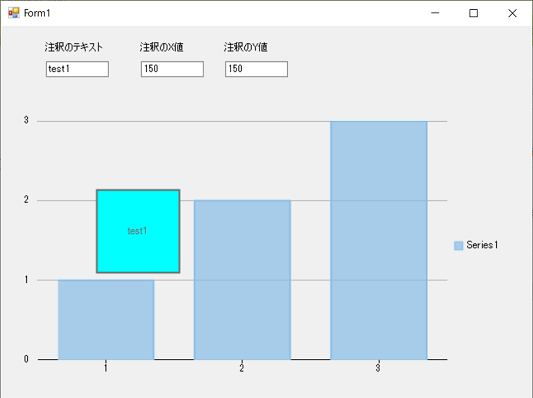
Task: Select the first bar of the chart
Action: coord(106,319)
